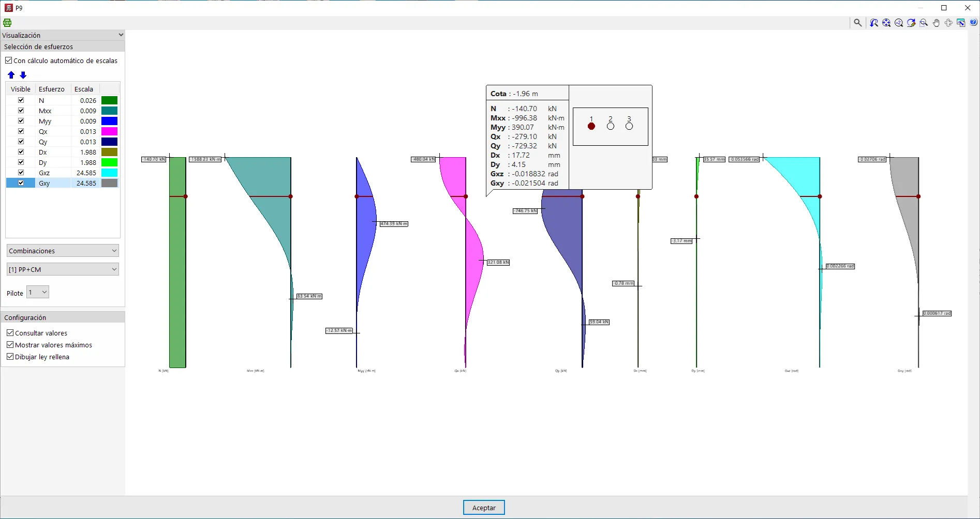Uncheck visibility of Dy effort
980x519 pixels.
[21, 162]
